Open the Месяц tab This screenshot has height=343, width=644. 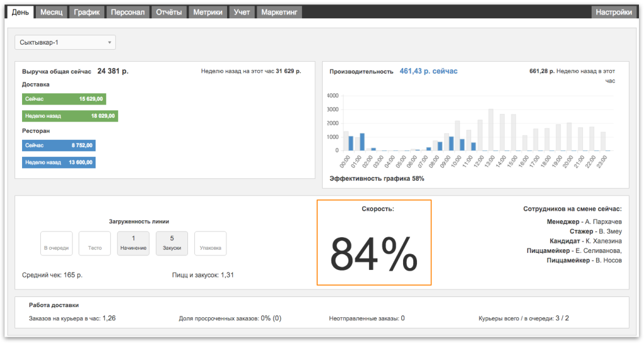(52, 13)
